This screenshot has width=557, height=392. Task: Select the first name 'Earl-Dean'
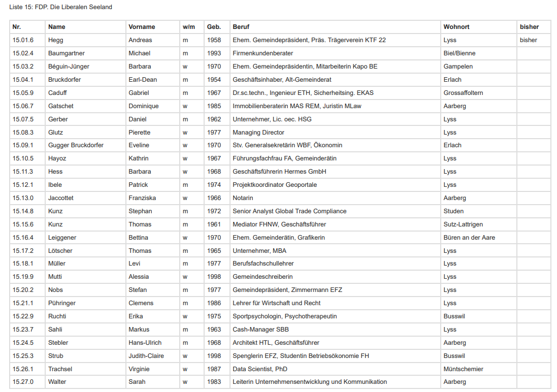click(143, 80)
